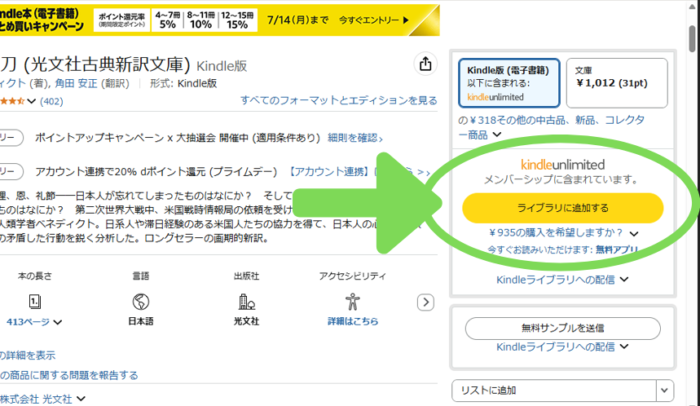
Task: Click the 詳細はこちら accessibility link
Action: tap(353, 321)
